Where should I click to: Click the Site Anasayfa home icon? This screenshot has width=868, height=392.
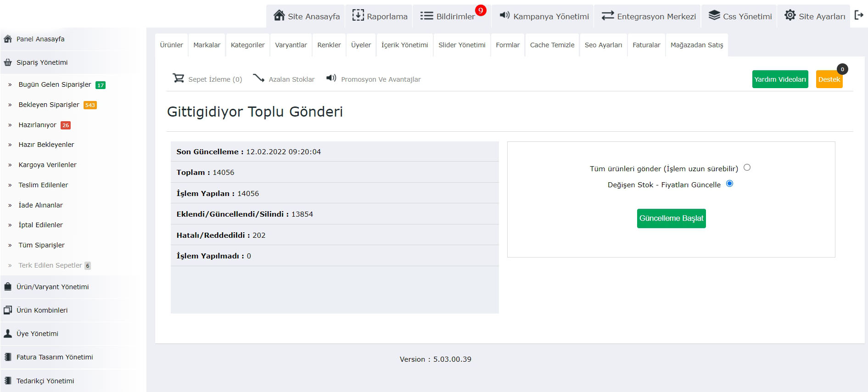click(x=279, y=15)
